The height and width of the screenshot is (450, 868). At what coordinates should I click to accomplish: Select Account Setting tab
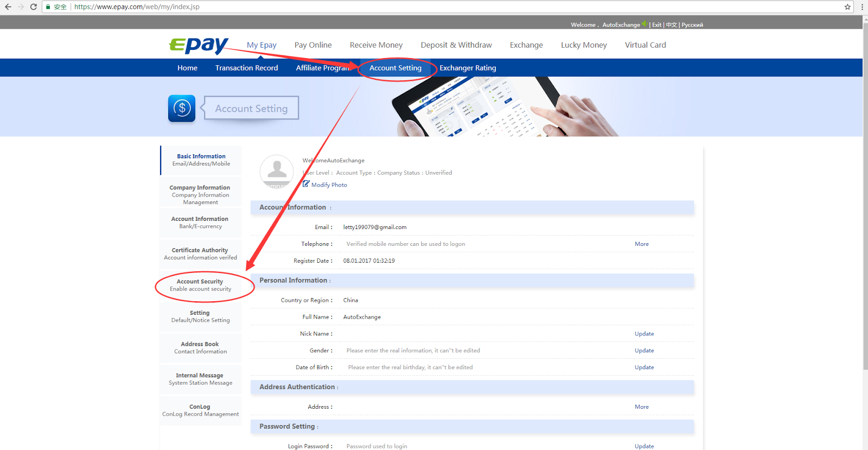(395, 68)
